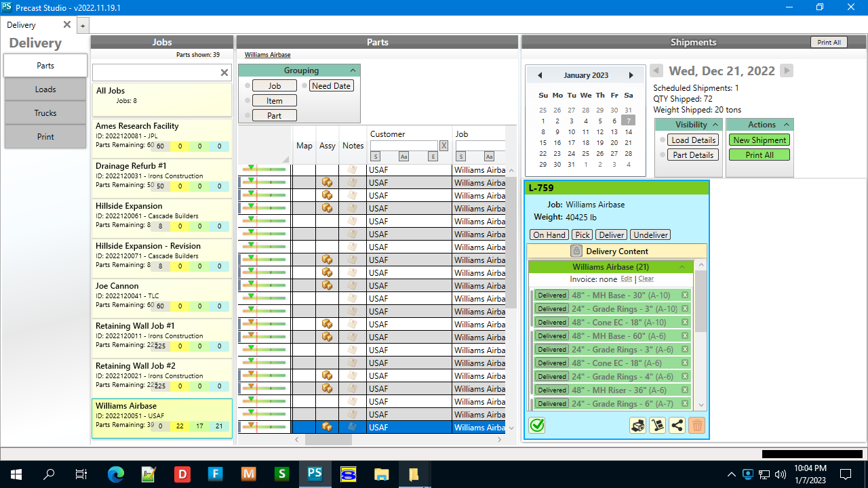Click the truck load icon on L-759

coord(637,425)
